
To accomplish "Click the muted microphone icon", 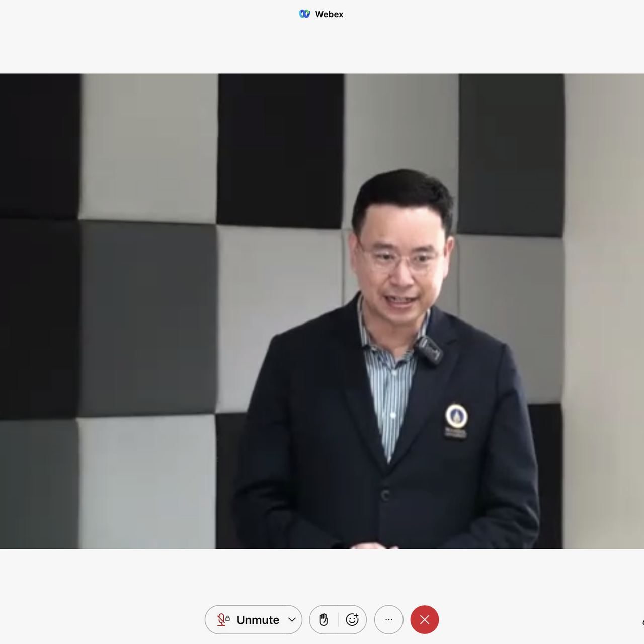I will tap(221, 620).
